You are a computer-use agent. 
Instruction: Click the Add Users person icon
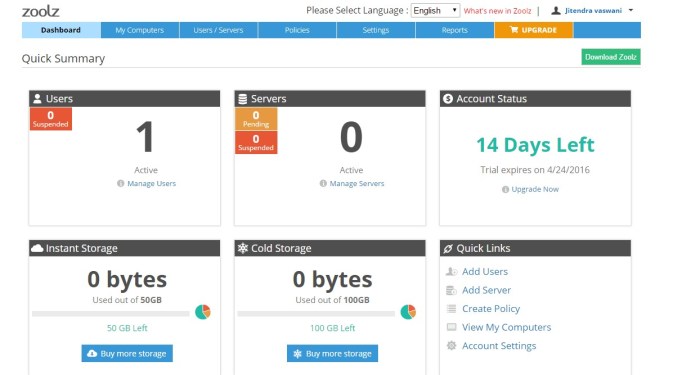click(x=451, y=271)
